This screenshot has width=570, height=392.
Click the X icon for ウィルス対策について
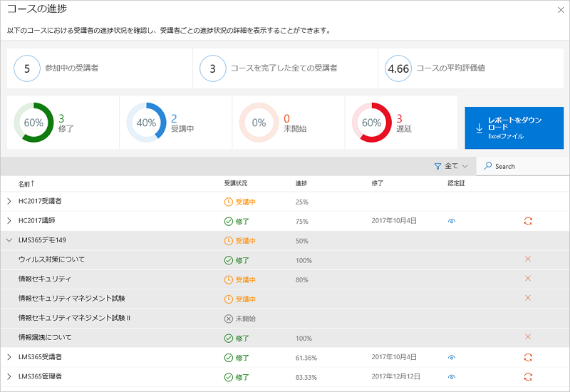tap(528, 259)
